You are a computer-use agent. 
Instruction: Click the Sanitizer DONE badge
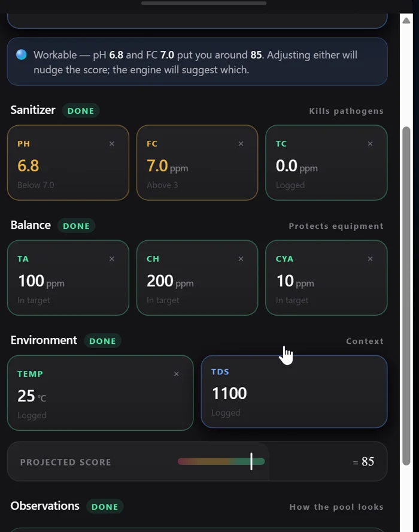[81, 111]
